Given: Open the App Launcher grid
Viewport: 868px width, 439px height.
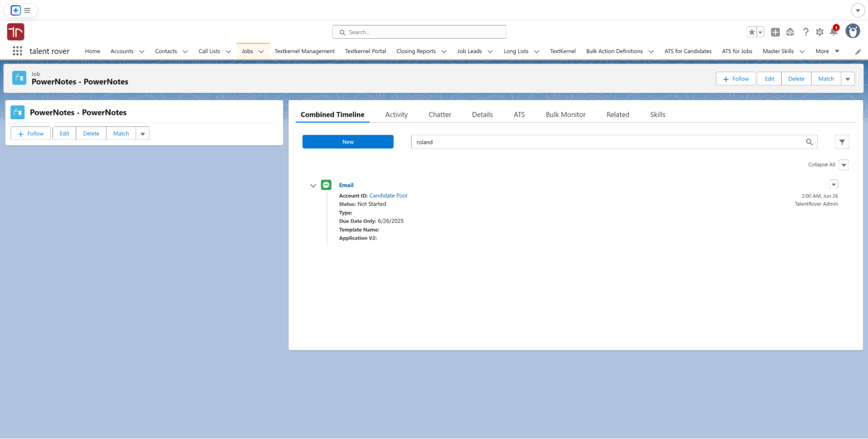Looking at the screenshot, I should (17, 51).
